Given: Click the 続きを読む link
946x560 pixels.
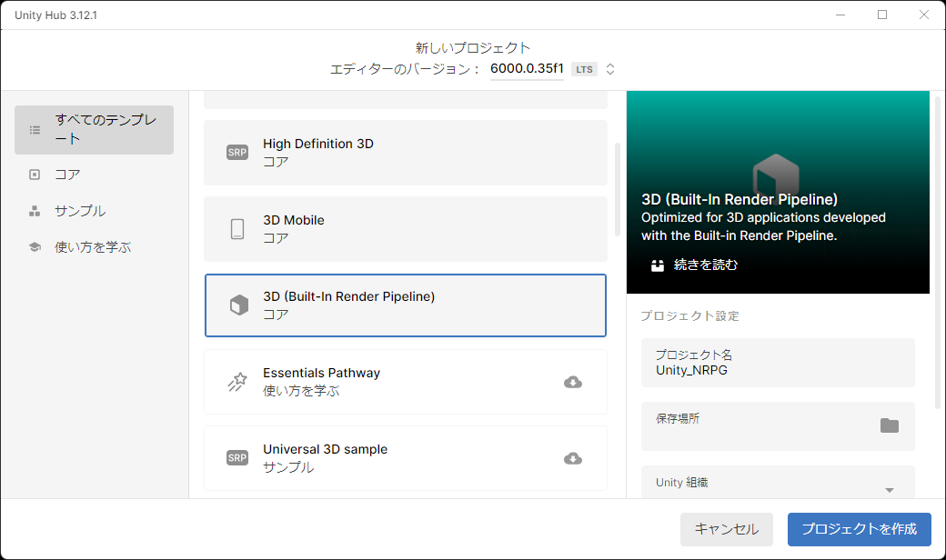Looking at the screenshot, I should pyautogui.click(x=705, y=265).
